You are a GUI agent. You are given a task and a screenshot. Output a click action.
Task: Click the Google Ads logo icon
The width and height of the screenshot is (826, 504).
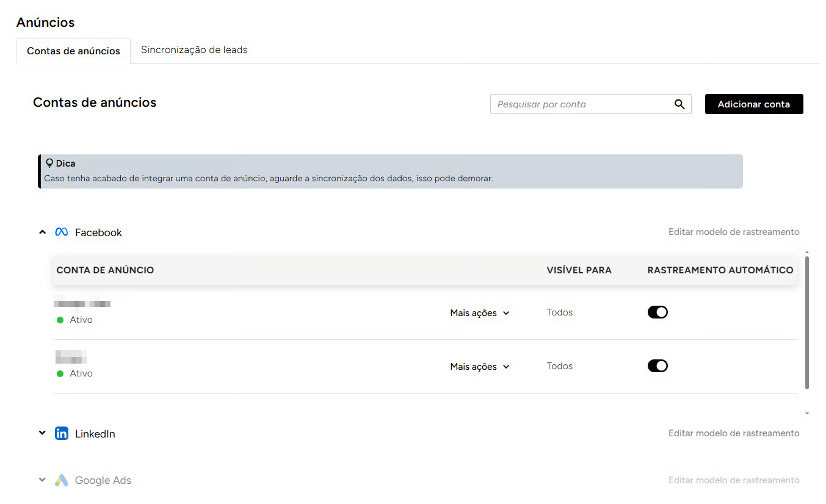pyautogui.click(x=62, y=480)
